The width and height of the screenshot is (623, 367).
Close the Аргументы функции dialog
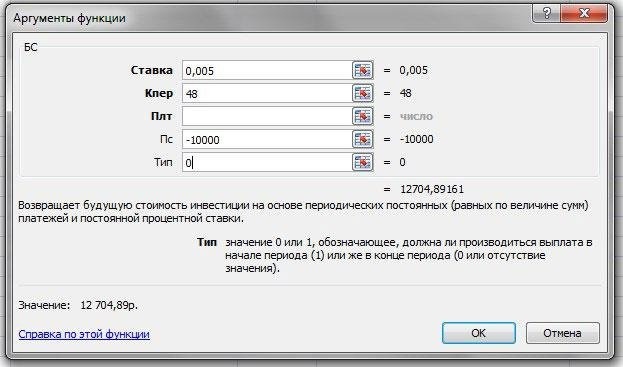[x=584, y=14]
